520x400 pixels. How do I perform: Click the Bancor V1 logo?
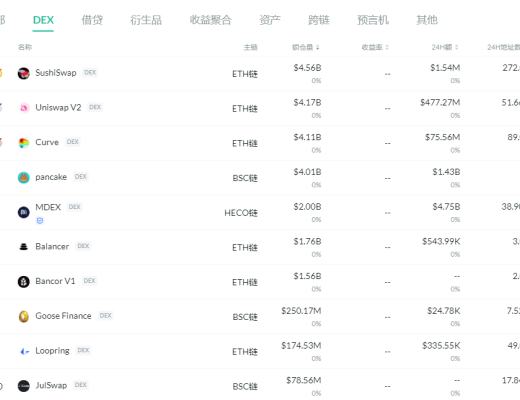(x=24, y=282)
